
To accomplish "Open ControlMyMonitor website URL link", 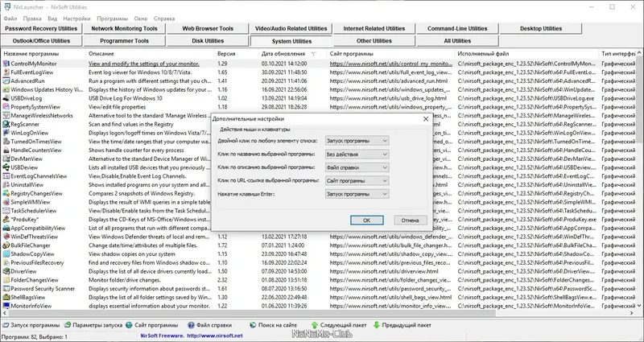I will pos(390,64).
